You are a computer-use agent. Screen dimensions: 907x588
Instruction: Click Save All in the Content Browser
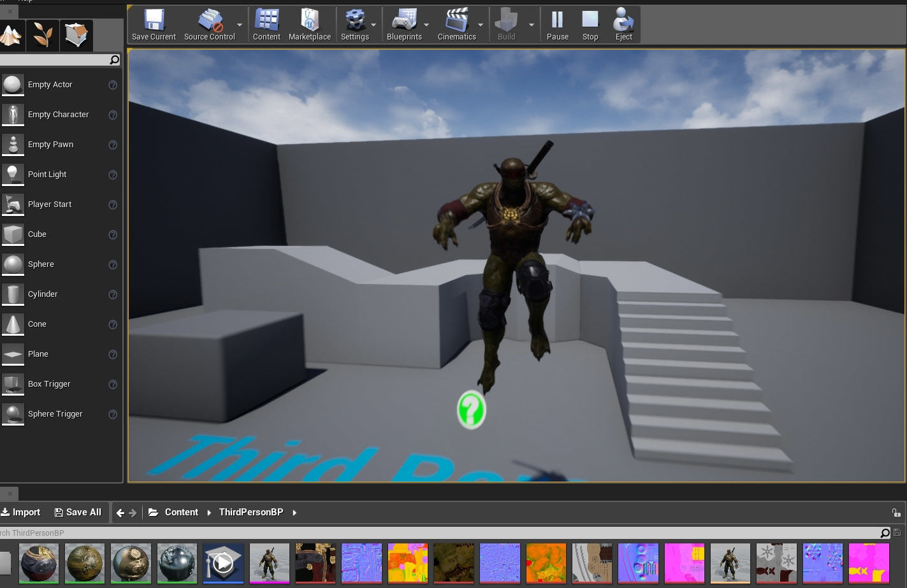pos(78,512)
